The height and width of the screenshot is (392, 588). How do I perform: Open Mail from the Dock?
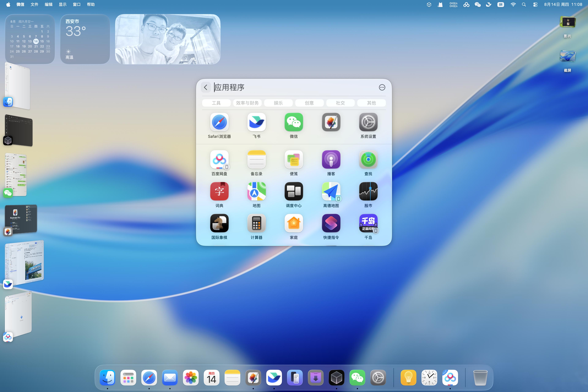tap(170, 377)
